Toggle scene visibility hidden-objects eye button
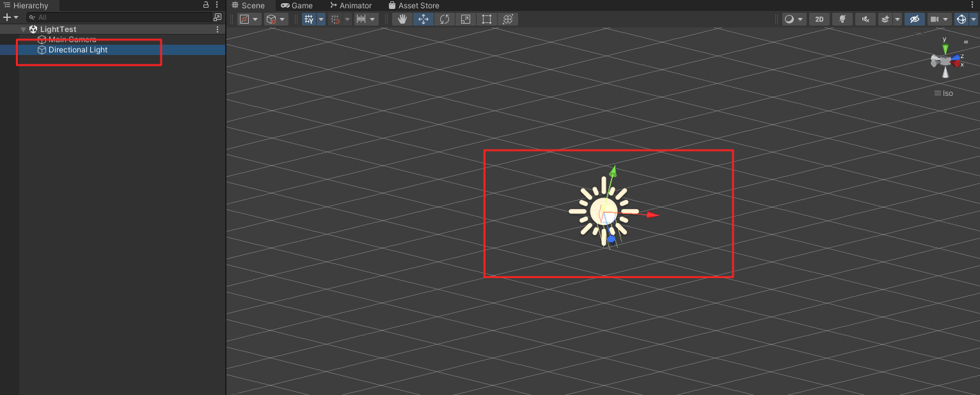980x395 pixels. coord(915,19)
